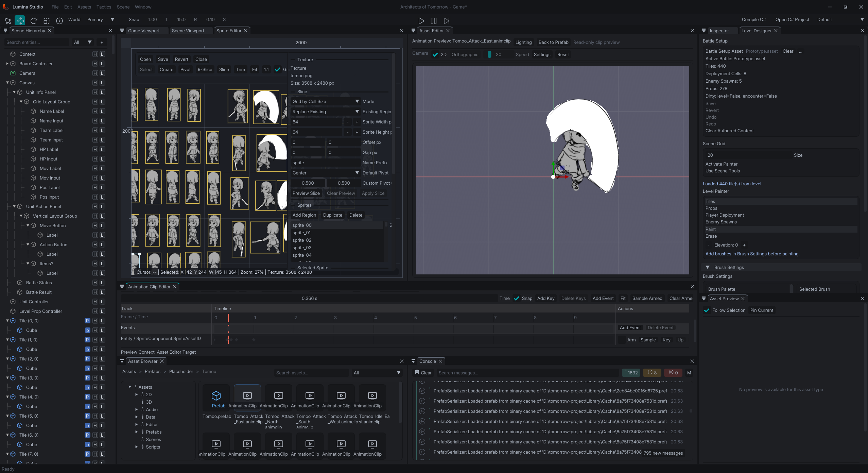Click the Context entity cube icon

[x=13, y=54]
